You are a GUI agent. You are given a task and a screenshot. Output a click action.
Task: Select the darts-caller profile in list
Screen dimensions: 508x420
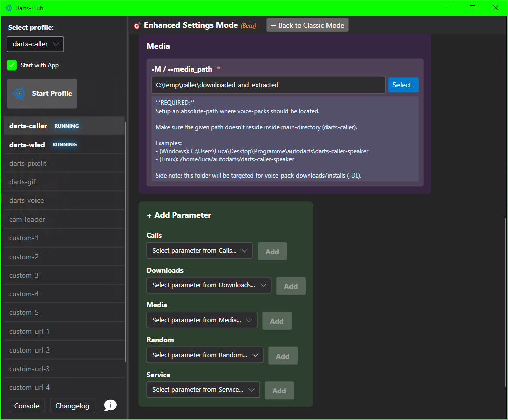tap(64, 126)
